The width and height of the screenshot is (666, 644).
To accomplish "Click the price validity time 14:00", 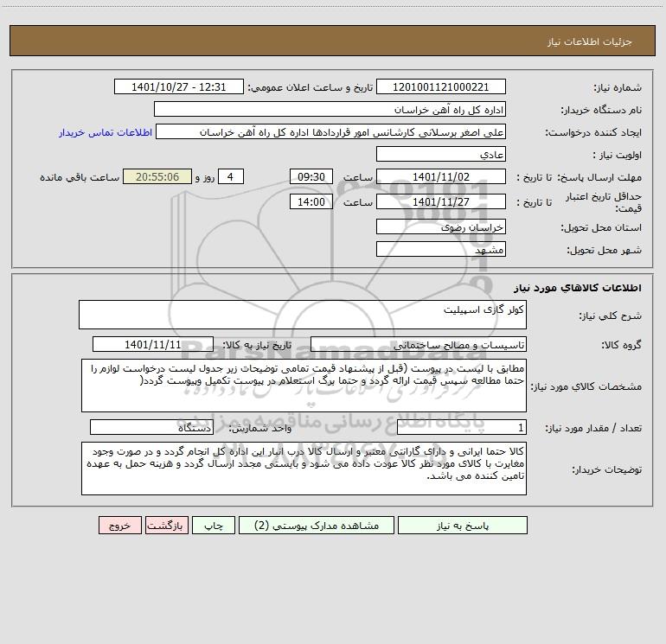I will (311, 201).
